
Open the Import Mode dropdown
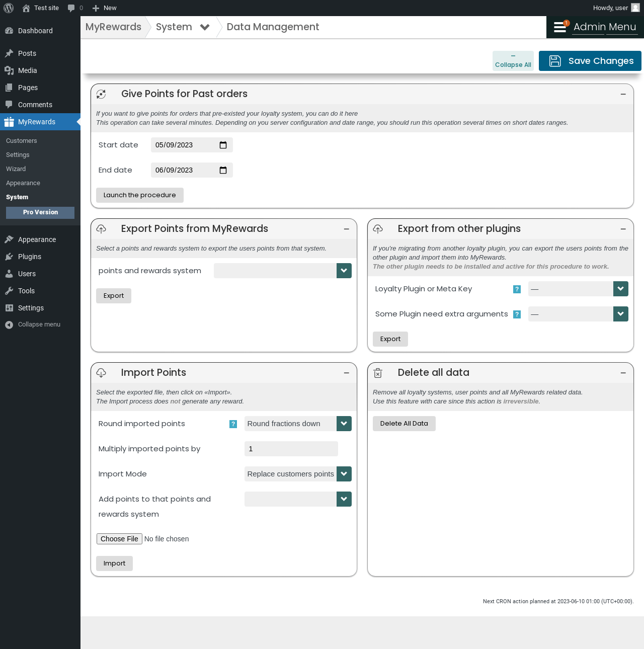(298, 474)
